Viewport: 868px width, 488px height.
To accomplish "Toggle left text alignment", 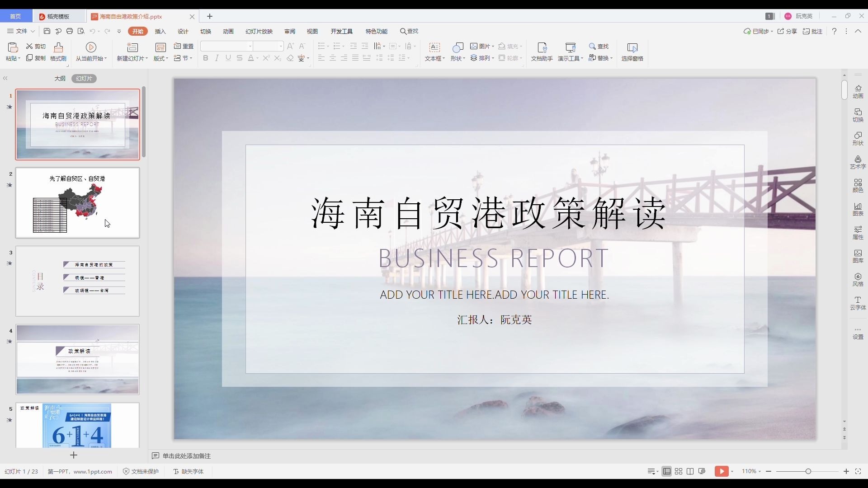I will tap(321, 58).
